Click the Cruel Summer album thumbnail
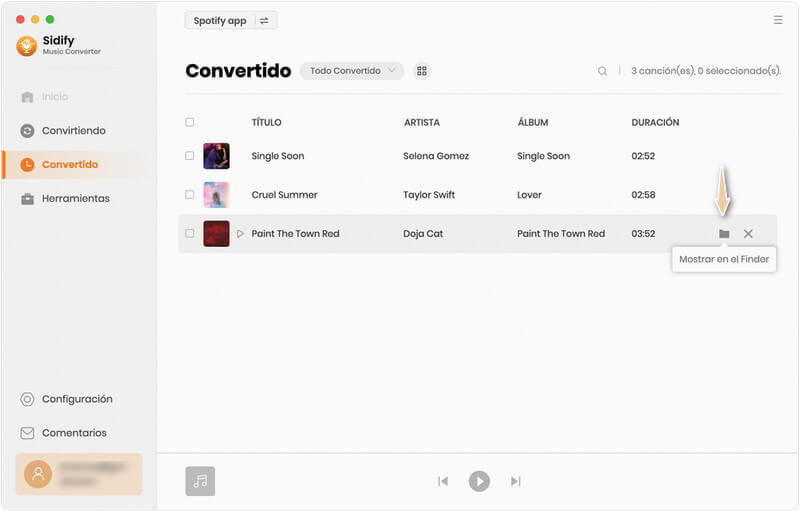Viewport: 800px width, 511px height. (216, 194)
